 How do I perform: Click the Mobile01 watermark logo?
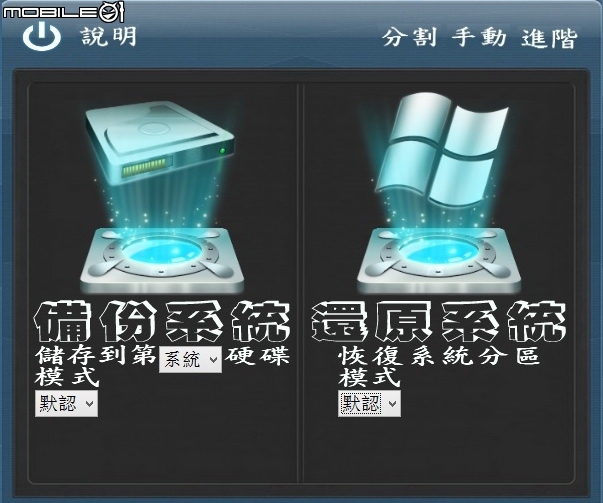pyautogui.click(x=63, y=12)
